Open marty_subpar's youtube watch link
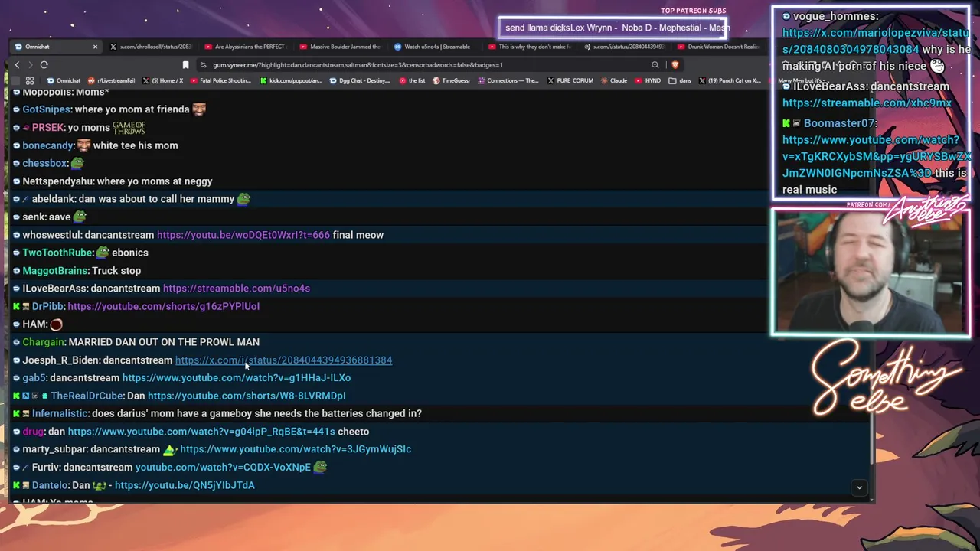 click(x=296, y=449)
